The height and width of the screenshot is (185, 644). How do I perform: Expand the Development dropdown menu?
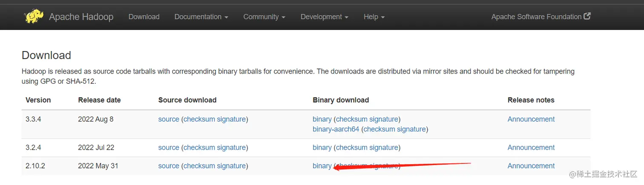[x=324, y=17]
